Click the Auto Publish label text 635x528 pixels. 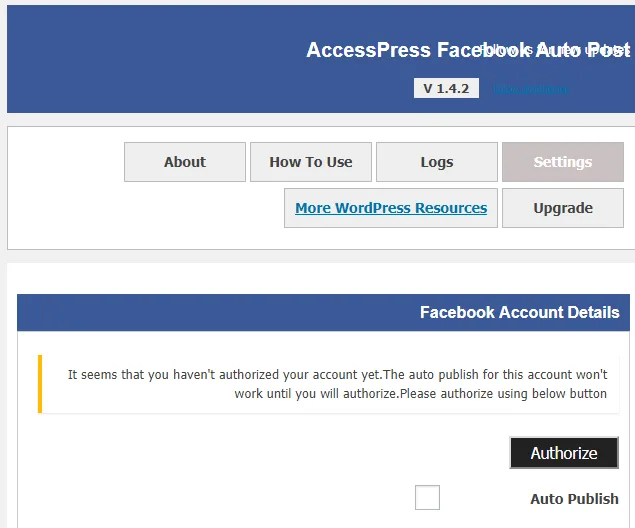click(x=574, y=499)
